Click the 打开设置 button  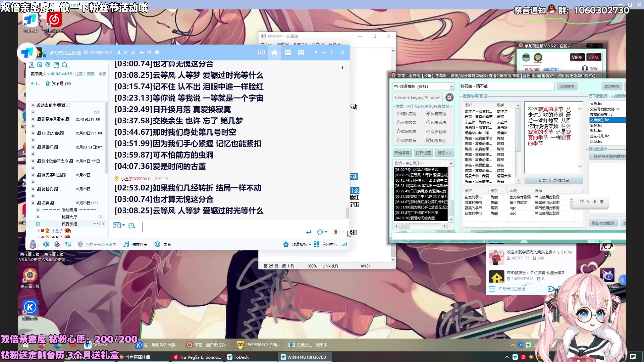click(423, 153)
